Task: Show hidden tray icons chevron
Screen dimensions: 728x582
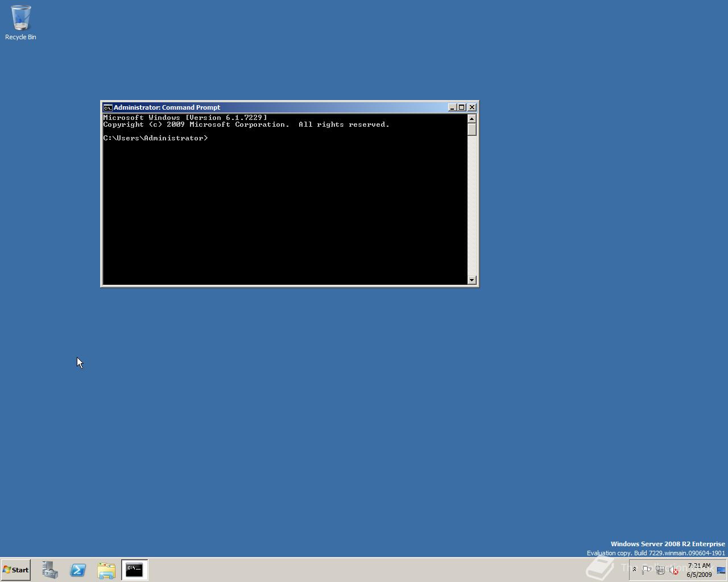Action: (x=634, y=569)
